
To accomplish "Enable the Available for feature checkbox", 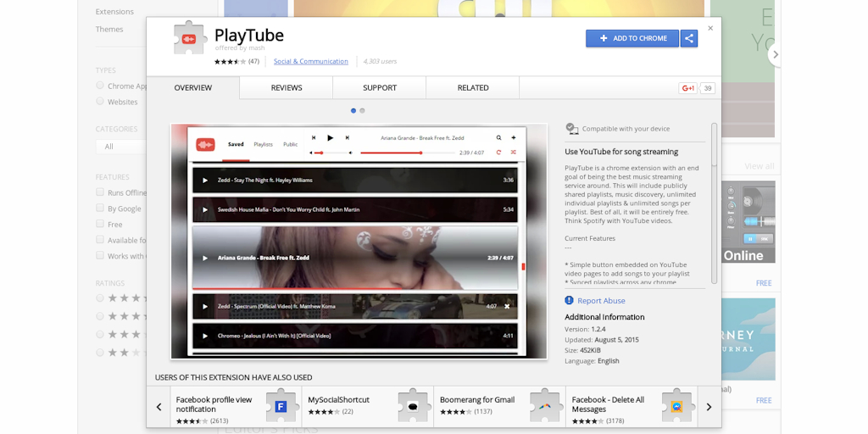I will click(x=100, y=240).
